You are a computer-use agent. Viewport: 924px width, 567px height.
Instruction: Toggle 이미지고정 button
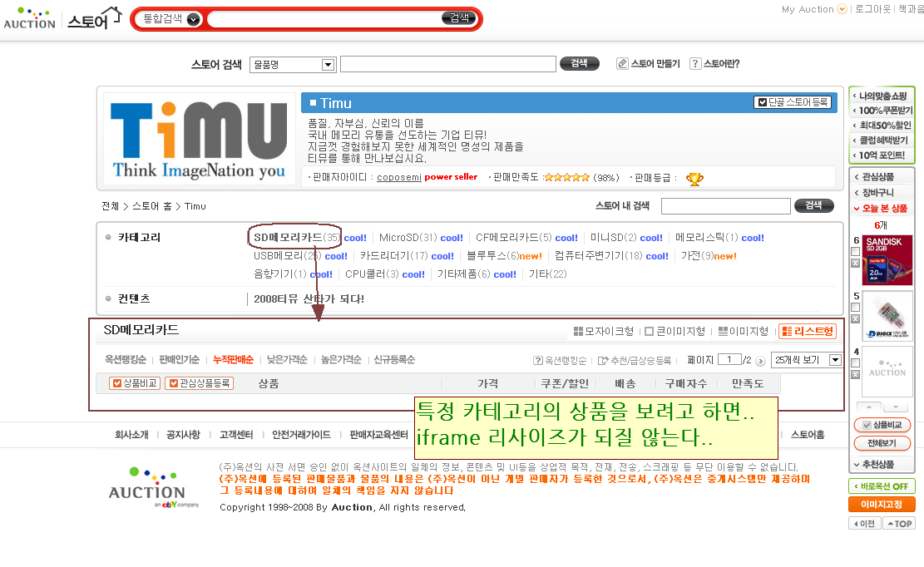click(x=882, y=504)
